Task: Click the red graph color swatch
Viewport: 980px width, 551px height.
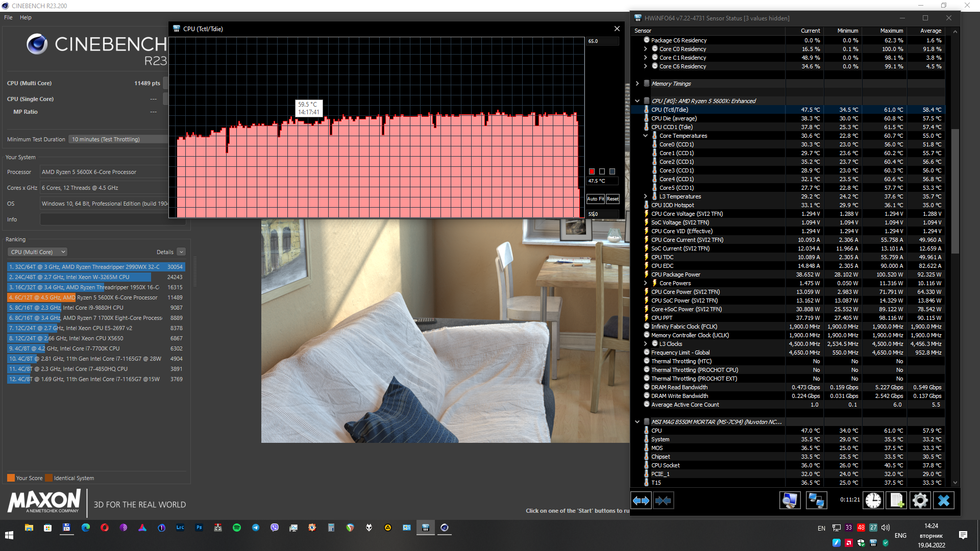Action: [592, 171]
